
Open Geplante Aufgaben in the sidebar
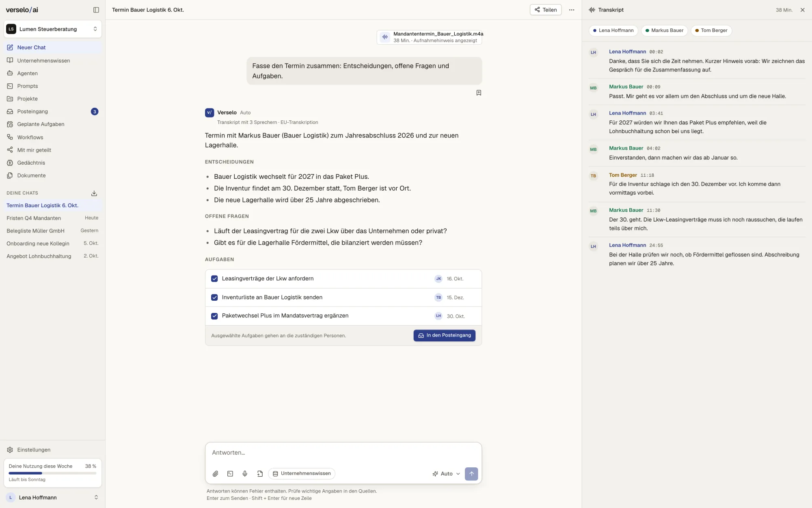pos(52,124)
